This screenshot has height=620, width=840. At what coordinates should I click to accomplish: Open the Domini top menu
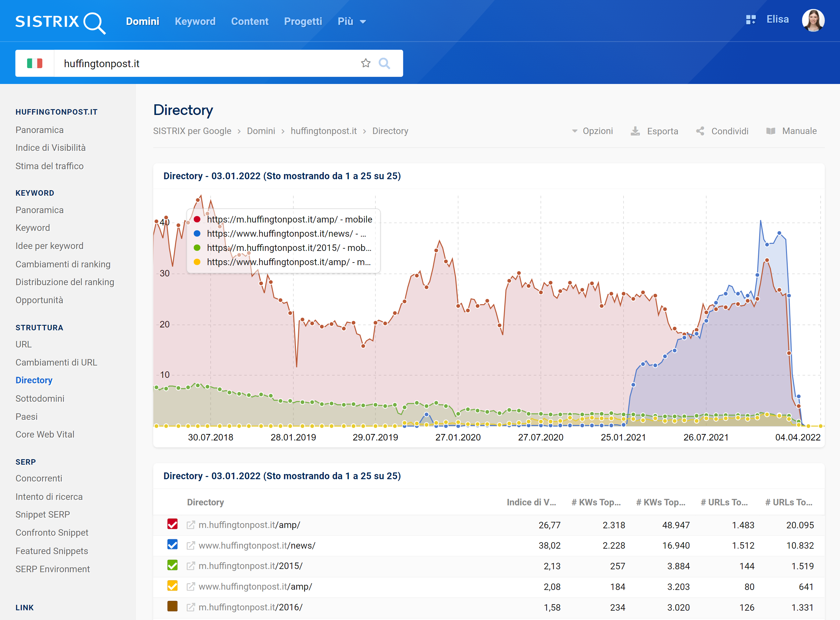click(x=143, y=21)
